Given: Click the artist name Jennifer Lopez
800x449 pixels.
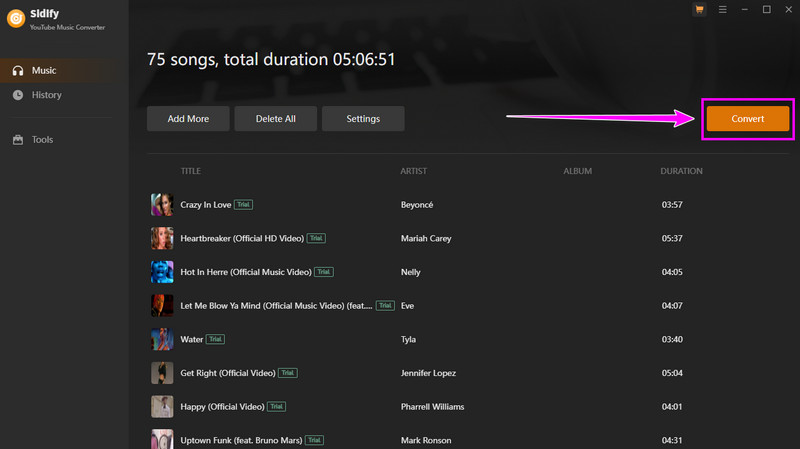Looking at the screenshot, I should (428, 373).
